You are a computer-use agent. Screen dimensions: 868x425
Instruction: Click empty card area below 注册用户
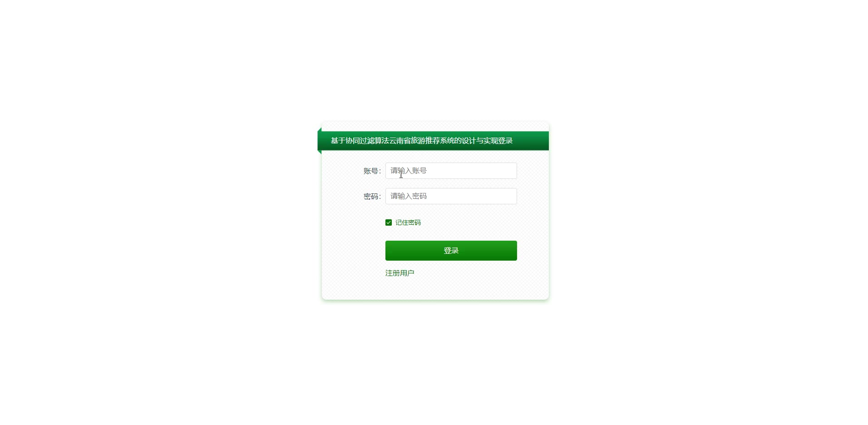click(435, 288)
